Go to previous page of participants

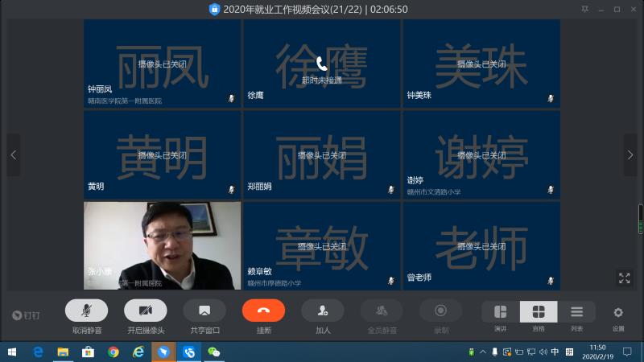pyautogui.click(x=13, y=155)
